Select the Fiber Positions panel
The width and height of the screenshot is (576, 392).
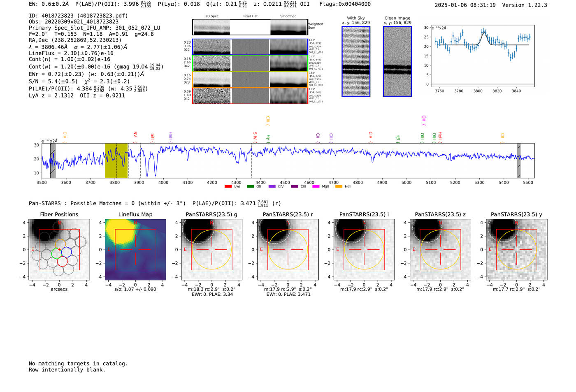tap(59, 250)
